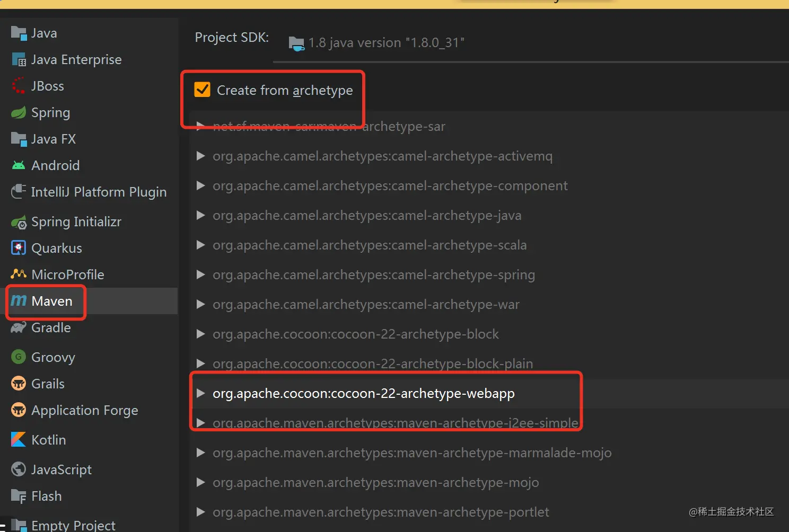Image resolution: width=789 pixels, height=532 pixels.
Task: Click the Groovy green G icon
Action: click(x=19, y=357)
